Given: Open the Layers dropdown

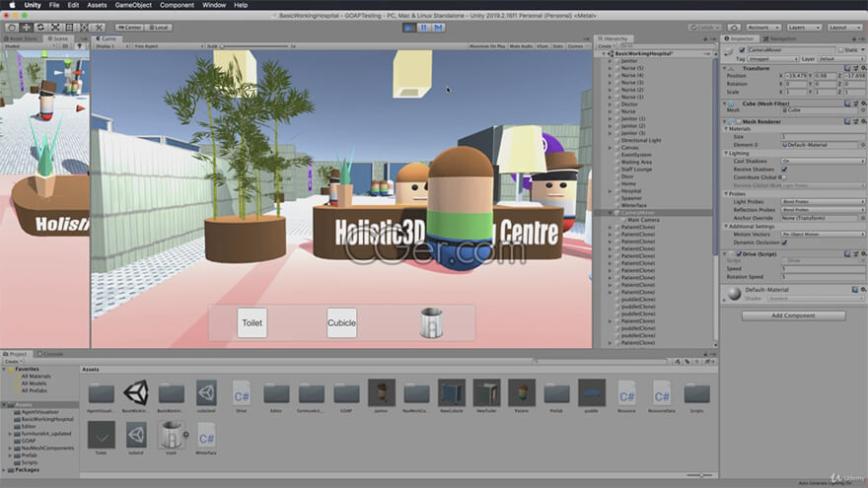Looking at the screenshot, I should pos(804,28).
